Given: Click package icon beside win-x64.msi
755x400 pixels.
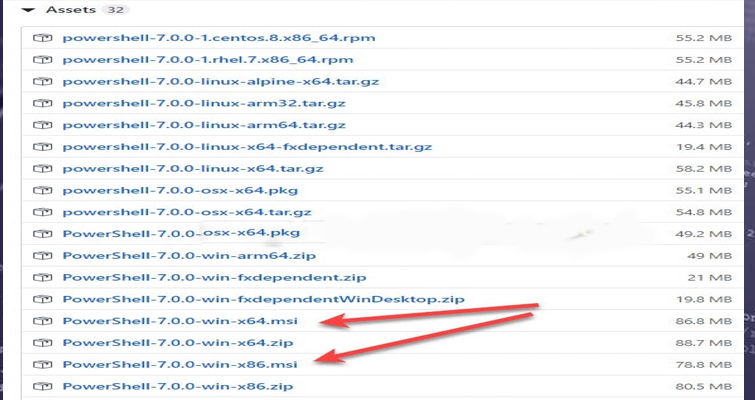Looking at the screenshot, I should pos(42,321).
